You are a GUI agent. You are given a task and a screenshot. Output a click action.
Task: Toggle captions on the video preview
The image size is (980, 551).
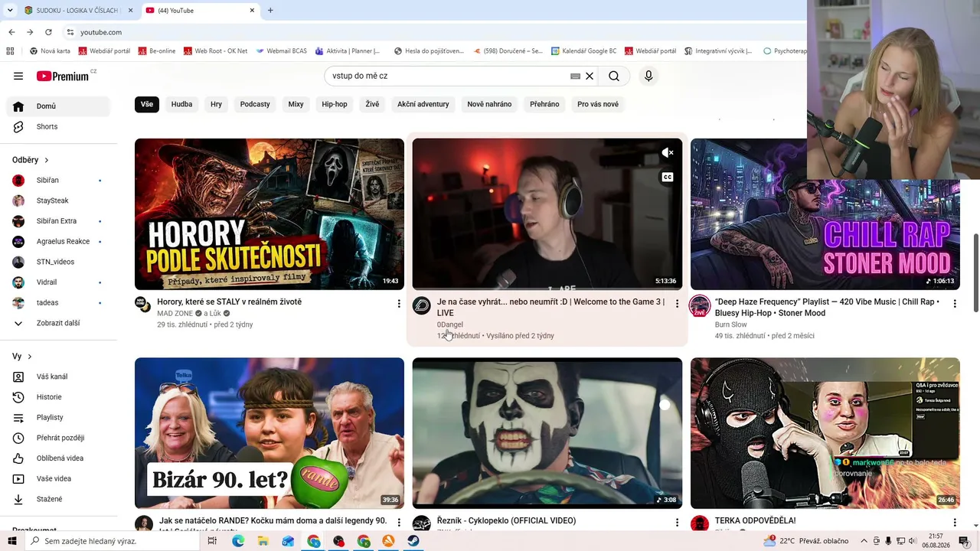point(668,177)
